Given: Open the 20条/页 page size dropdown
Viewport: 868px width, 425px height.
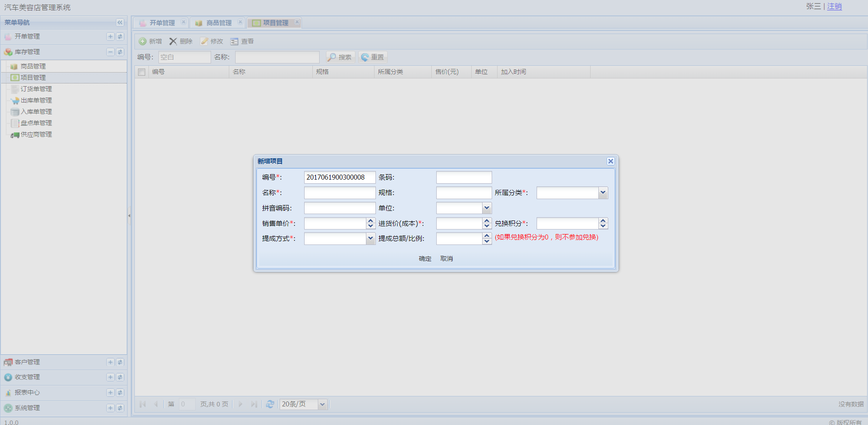Looking at the screenshot, I should (322, 404).
